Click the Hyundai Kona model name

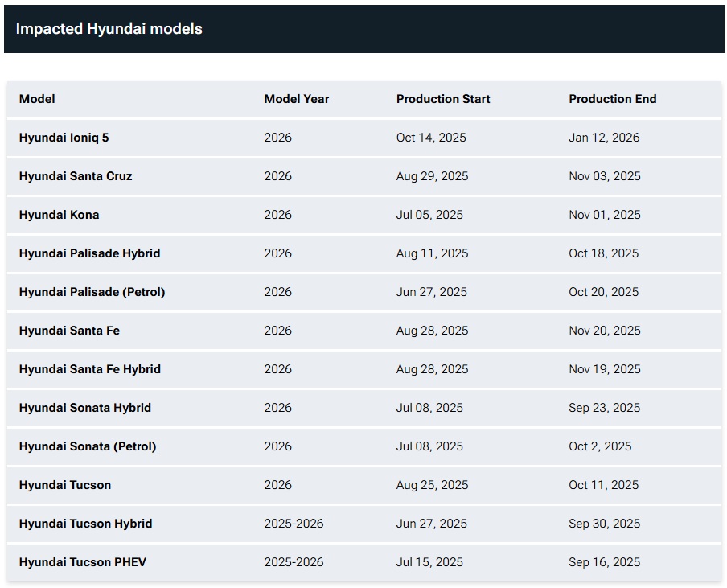59,215
